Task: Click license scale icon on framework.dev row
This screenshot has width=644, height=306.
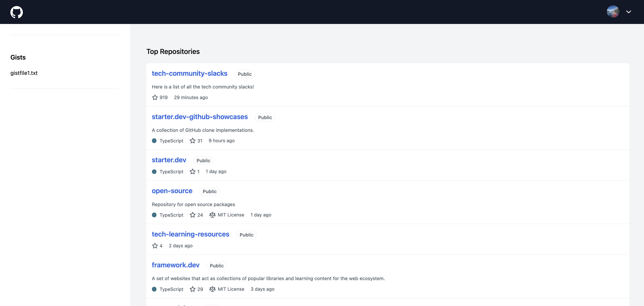Action: [212, 289]
